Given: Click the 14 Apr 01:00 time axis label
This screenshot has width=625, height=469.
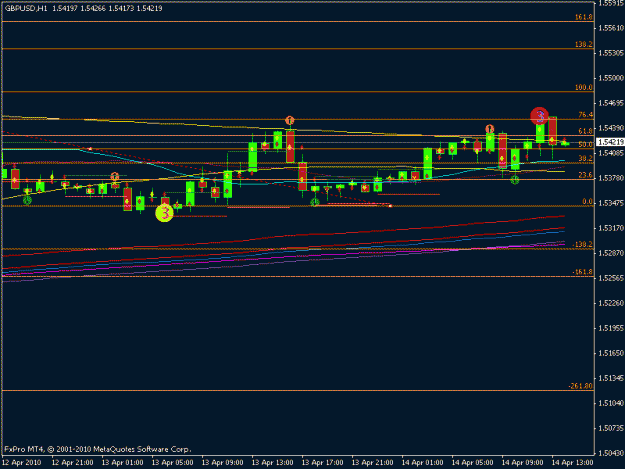Looking at the screenshot, I should pos(423,463).
